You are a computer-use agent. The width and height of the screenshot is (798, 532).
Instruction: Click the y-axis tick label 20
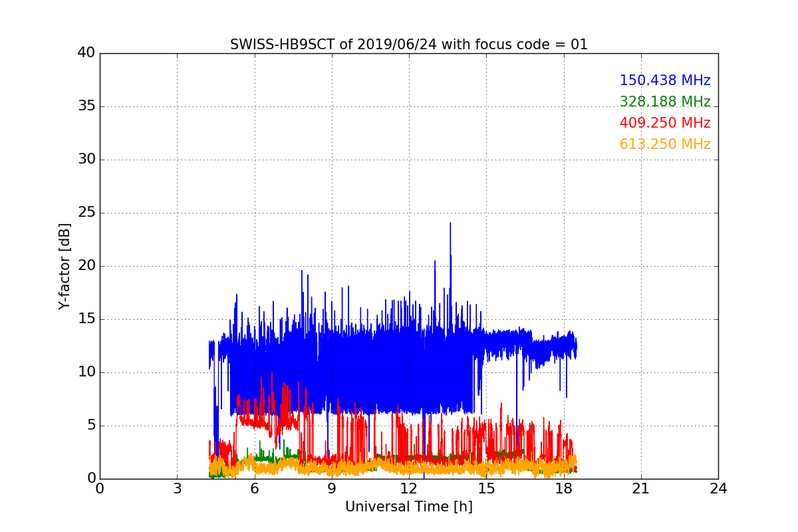click(86, 266)
